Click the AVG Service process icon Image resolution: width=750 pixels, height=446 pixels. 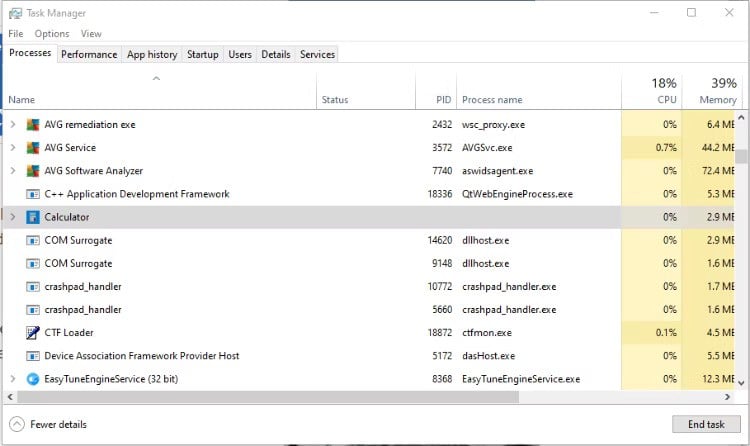coord(33,147)
